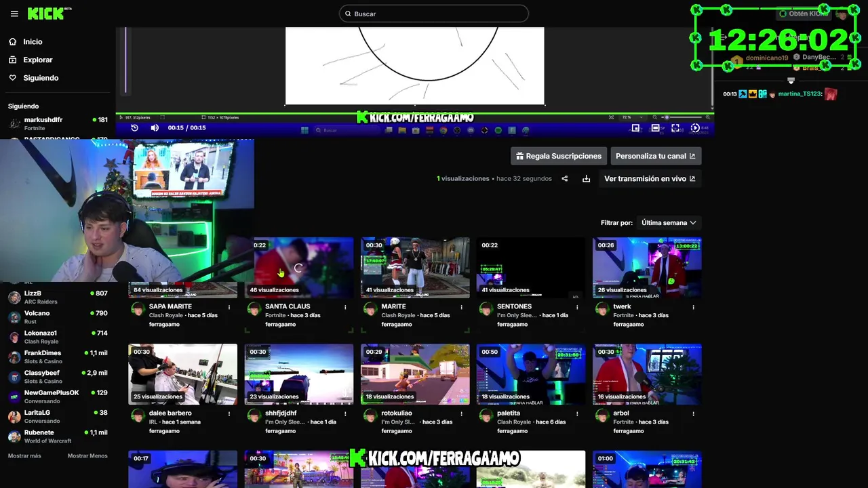
Task: Open the shhfjdjdhf clip thumbnail
Action: pos(299,374)
